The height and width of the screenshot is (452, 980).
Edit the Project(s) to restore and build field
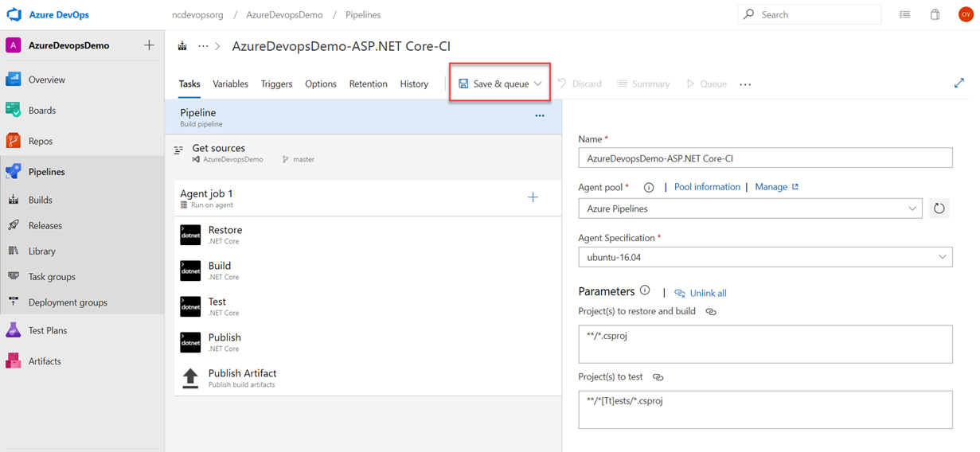click(x=765, y=344)
